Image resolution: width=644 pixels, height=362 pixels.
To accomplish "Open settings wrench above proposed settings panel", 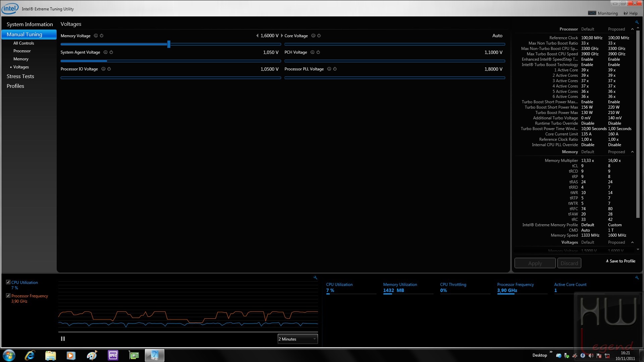I will pyautogui.click(x=637, y=22).
